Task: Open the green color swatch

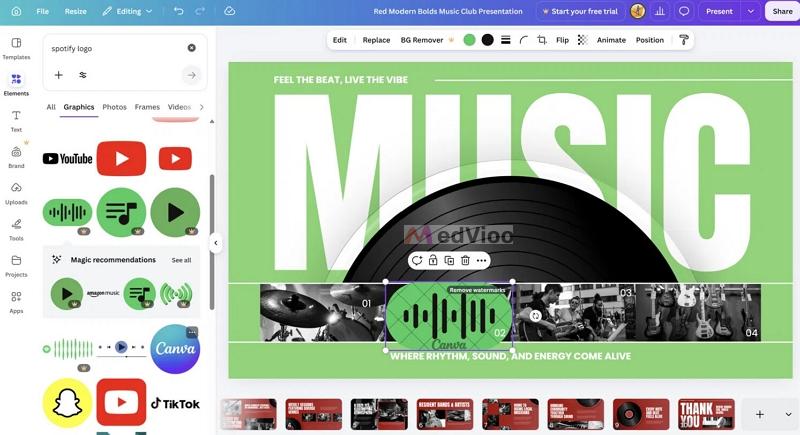Action: 469,40
